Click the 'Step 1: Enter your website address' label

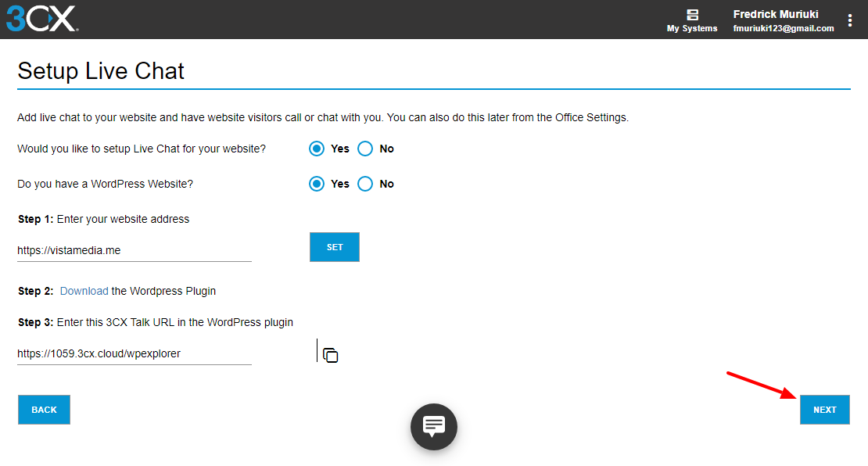(x=103, y=219)
